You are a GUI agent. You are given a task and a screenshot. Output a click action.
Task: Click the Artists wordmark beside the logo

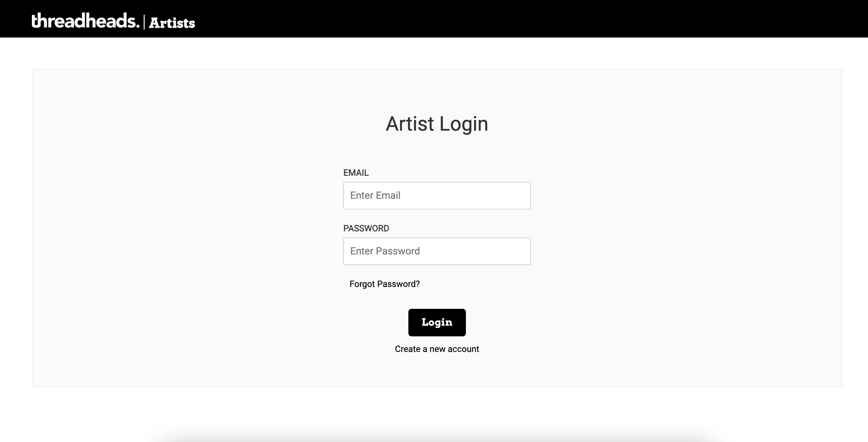click(x=172, y=23)
